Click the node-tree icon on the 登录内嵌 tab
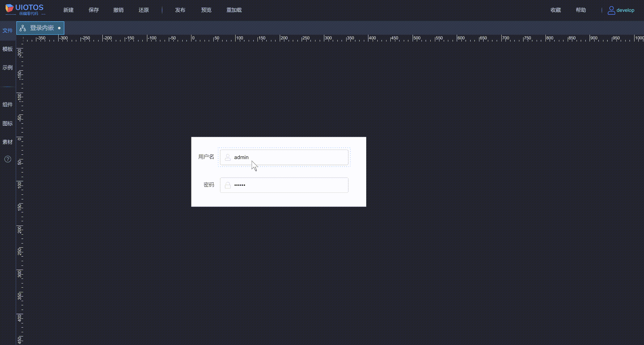 coord(23,28)
